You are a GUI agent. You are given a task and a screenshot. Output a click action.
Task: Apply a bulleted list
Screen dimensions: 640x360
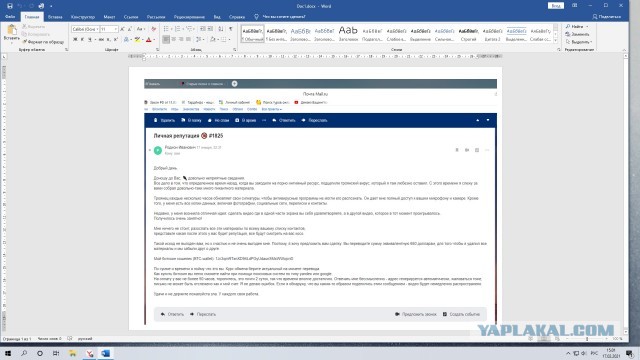[x=167, y=29]
